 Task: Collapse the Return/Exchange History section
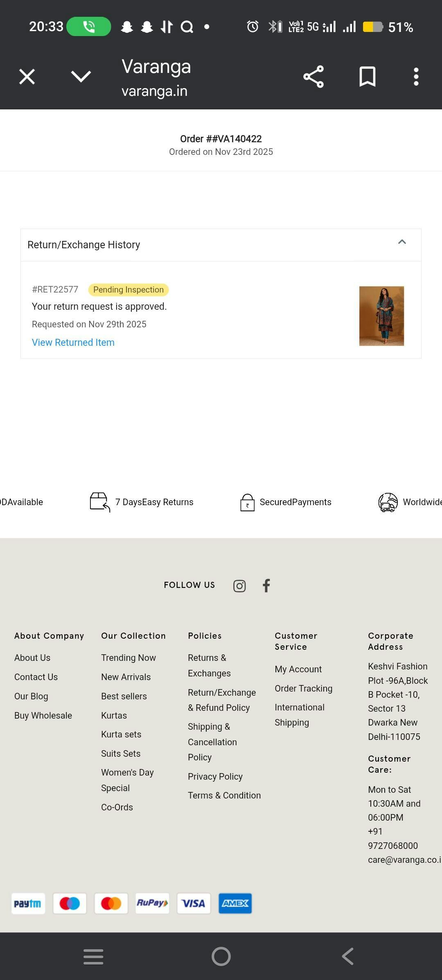point(402,242)
